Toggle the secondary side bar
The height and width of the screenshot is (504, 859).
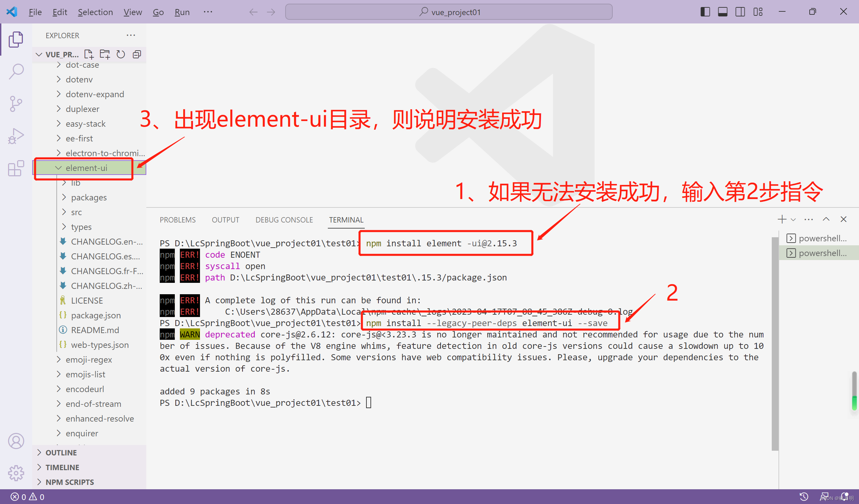click(x=740, y=12)
